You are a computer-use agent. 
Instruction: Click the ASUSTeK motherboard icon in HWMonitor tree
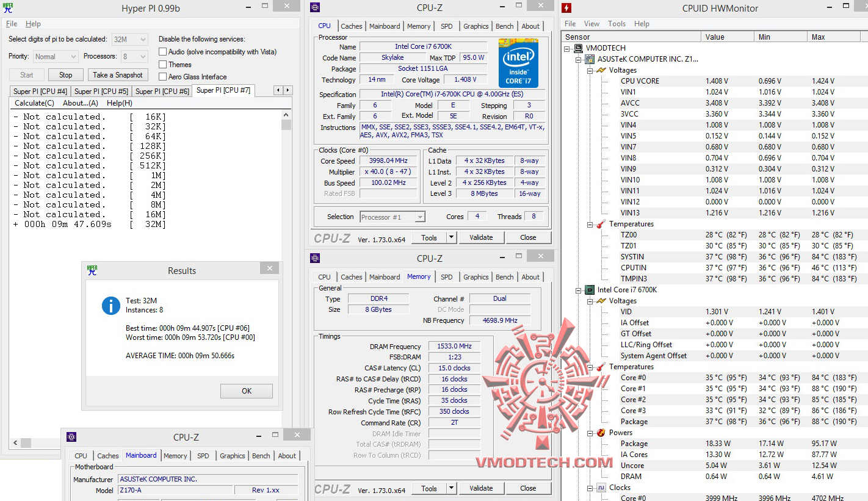(590, 59)
